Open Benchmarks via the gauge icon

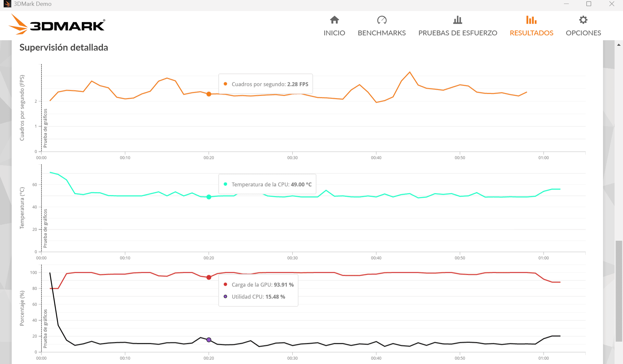(x=382, y=20)
